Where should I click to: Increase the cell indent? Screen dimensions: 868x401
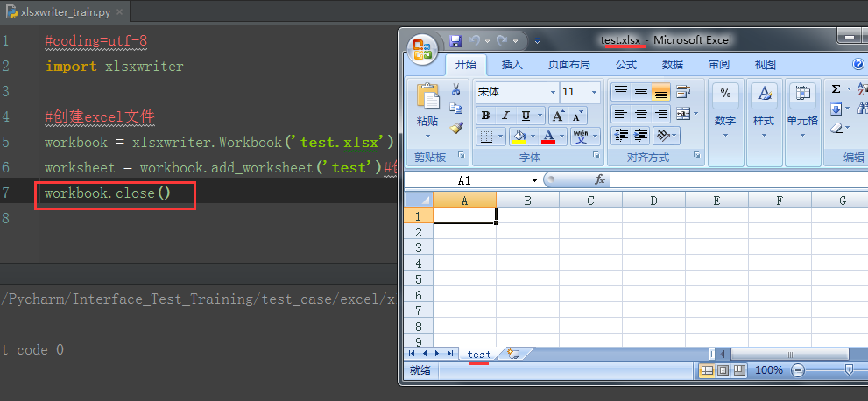point(641,136)
